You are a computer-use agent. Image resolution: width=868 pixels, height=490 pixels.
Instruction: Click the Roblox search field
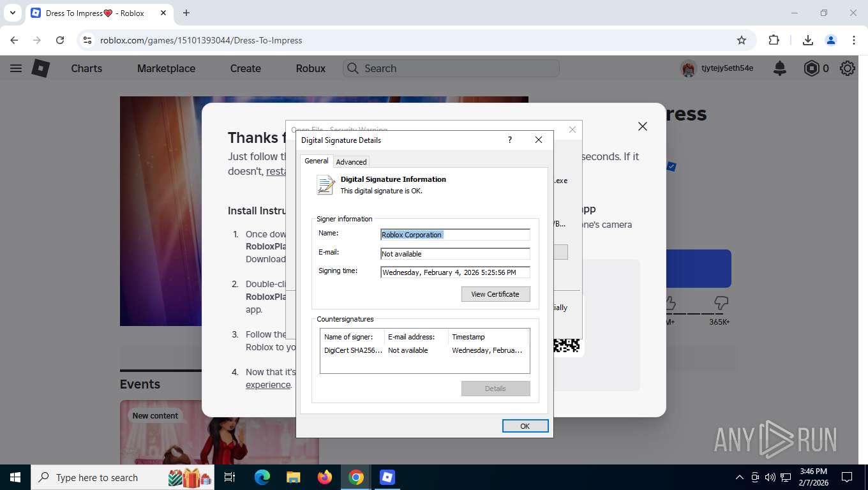(x=451, y=68)
